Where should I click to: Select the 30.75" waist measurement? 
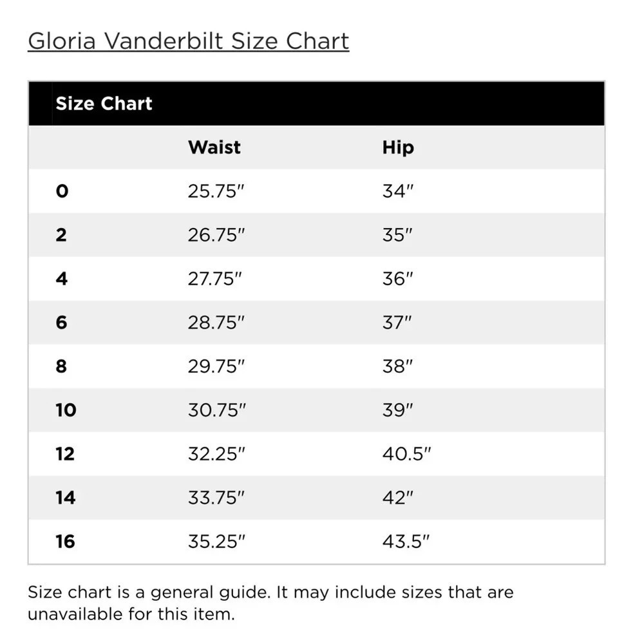(x=217, y=410)
